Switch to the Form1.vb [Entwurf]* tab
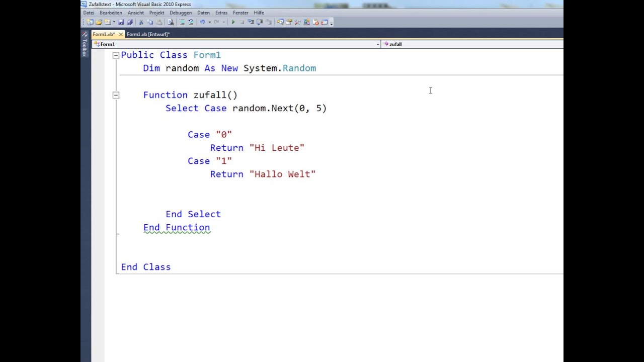 coord(148,34)
